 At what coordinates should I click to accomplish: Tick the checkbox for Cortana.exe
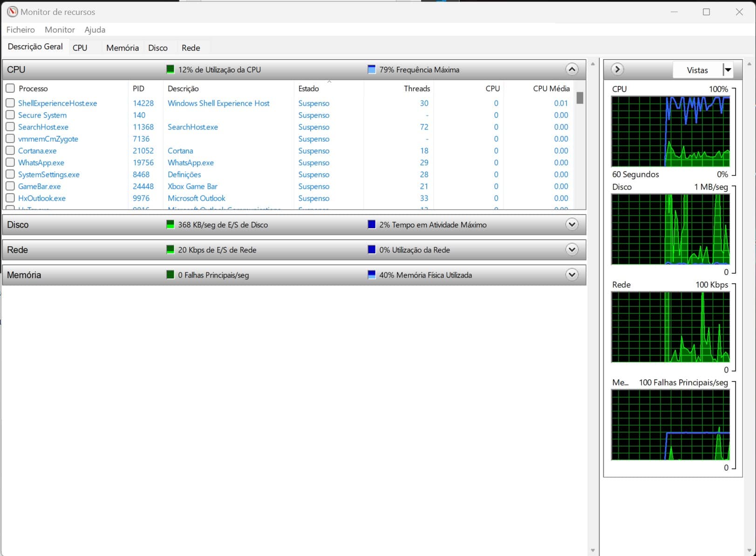pos(10,150)
